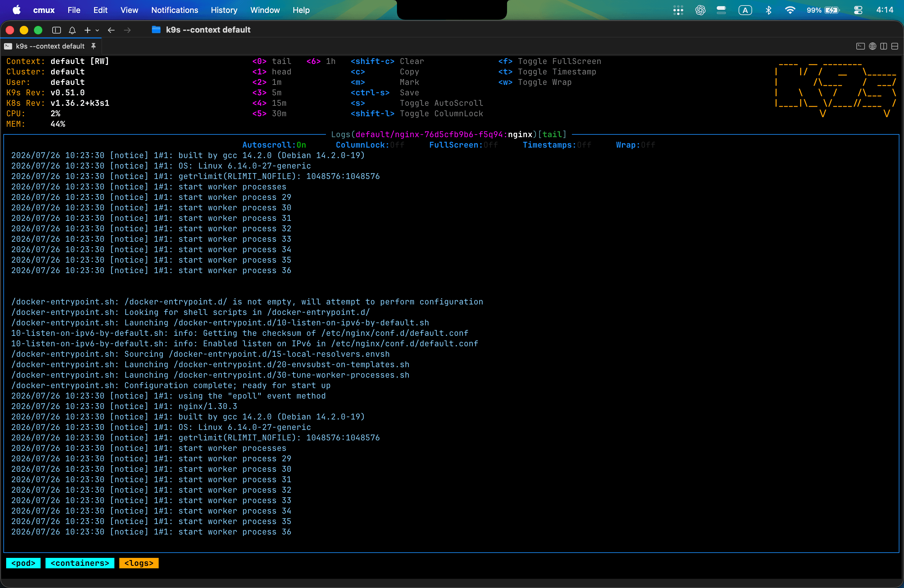The height and width of the screenshot is (588, 904).
Task: Toggle the Timestamps:Off indicator
Action: [557, 145]
